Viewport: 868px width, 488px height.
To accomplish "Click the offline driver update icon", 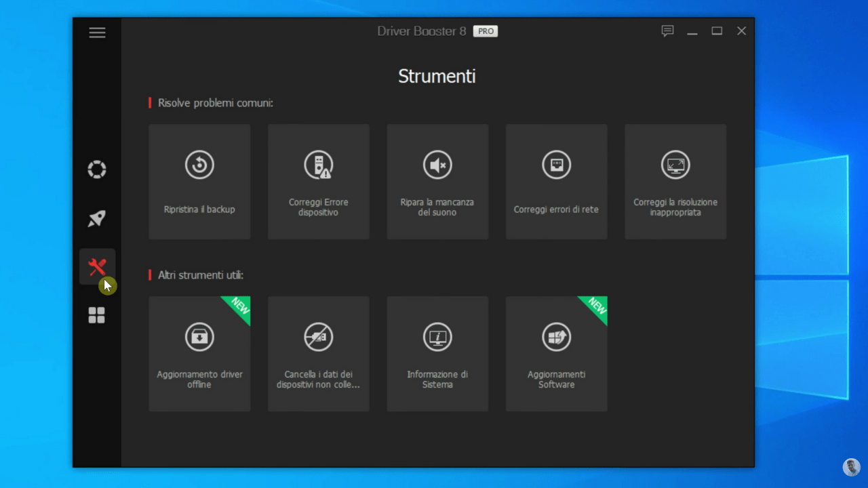I will 199,337.
